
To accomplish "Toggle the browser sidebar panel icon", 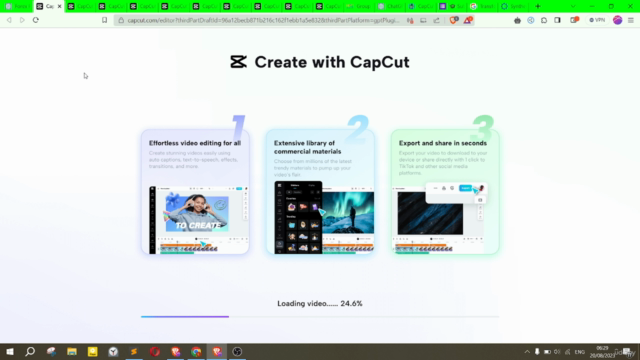I will (558, 20).
